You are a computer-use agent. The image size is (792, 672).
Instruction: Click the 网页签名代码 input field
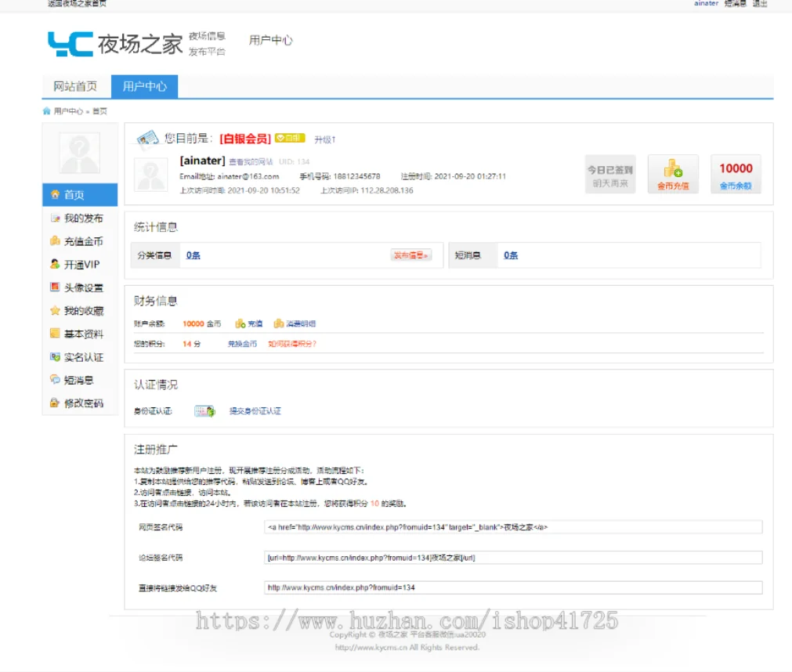(513, 527)
